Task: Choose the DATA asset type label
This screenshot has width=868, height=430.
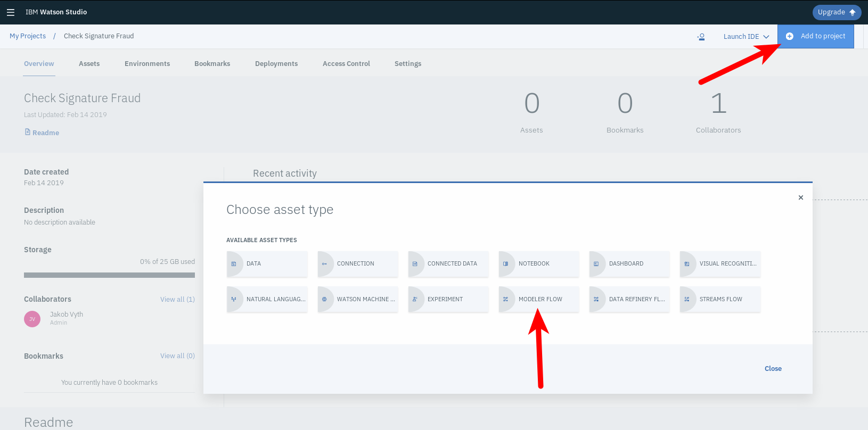Action: (x=253, y=264)
